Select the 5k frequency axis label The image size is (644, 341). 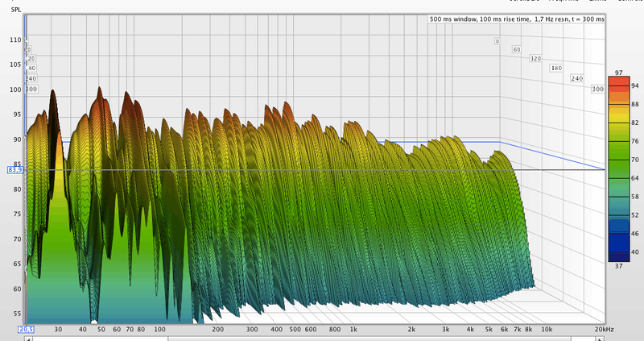[x=489, y=329]
